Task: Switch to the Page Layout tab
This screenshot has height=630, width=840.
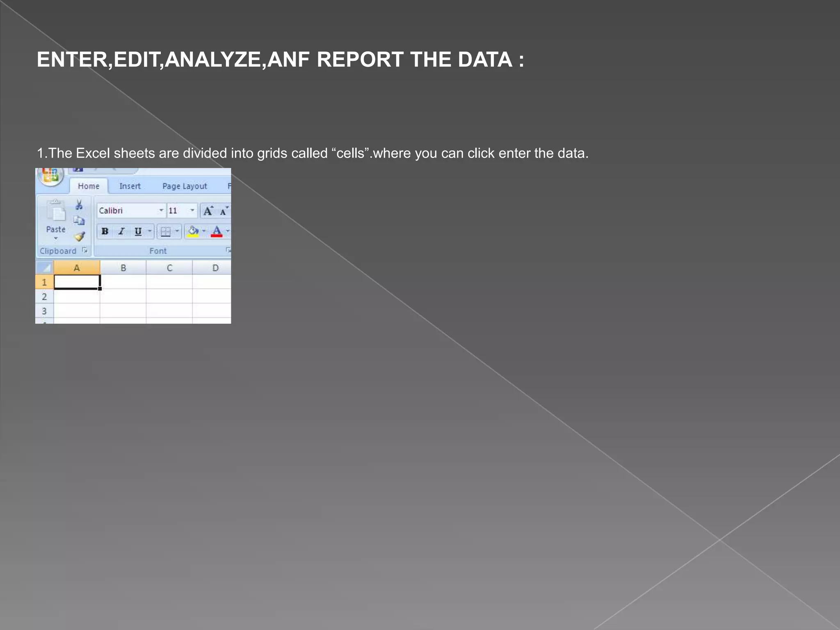Action: pyautogui.click(x=185, y=186)
